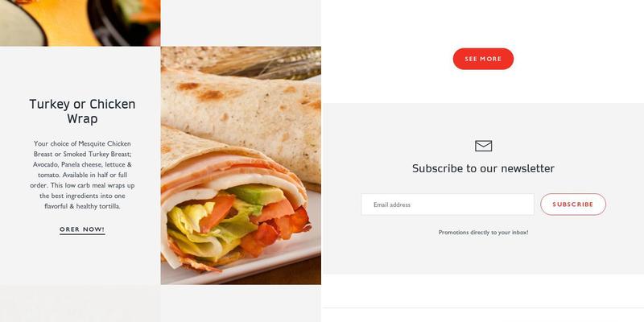Click the whole rolled tortilla behind the wrap
The height and width of the screenshot is (322, 644).
[x=246, y=123]
